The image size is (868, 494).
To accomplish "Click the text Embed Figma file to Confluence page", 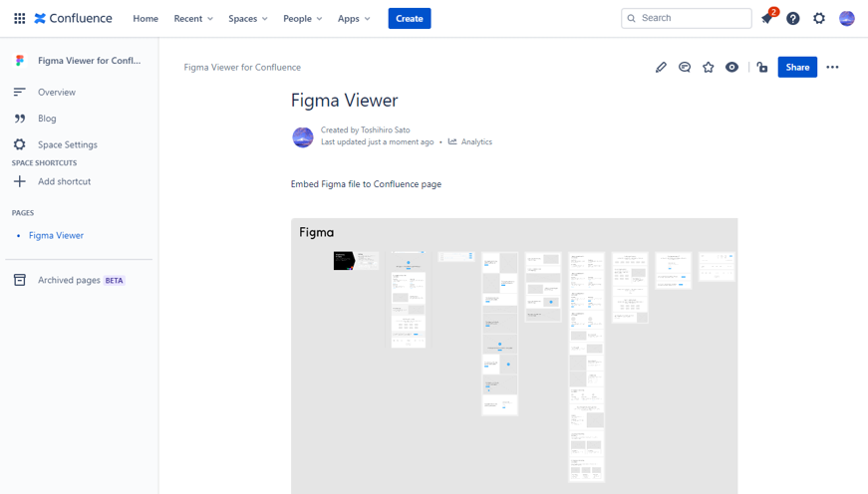I will [366, 184].
